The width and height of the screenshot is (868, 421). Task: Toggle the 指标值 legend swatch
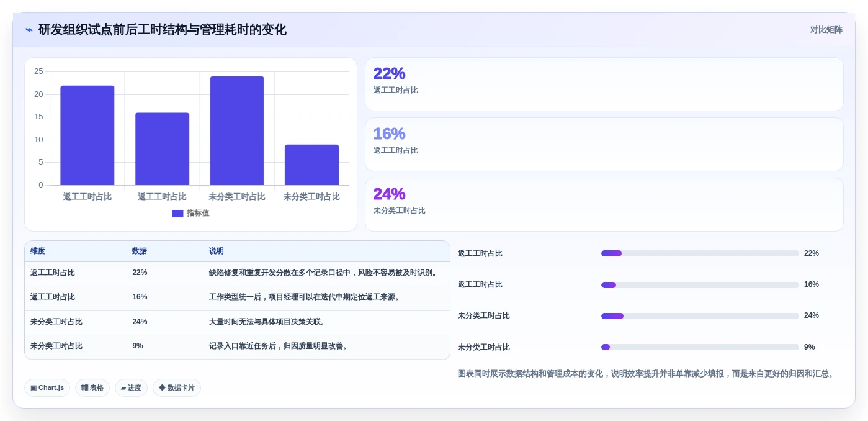[x=177, y=214]
